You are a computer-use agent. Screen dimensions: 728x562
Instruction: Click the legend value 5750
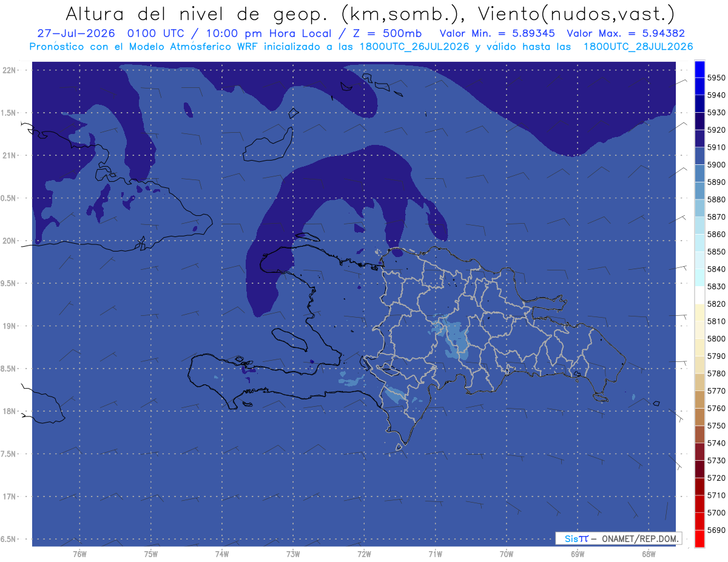coord(716,426)
